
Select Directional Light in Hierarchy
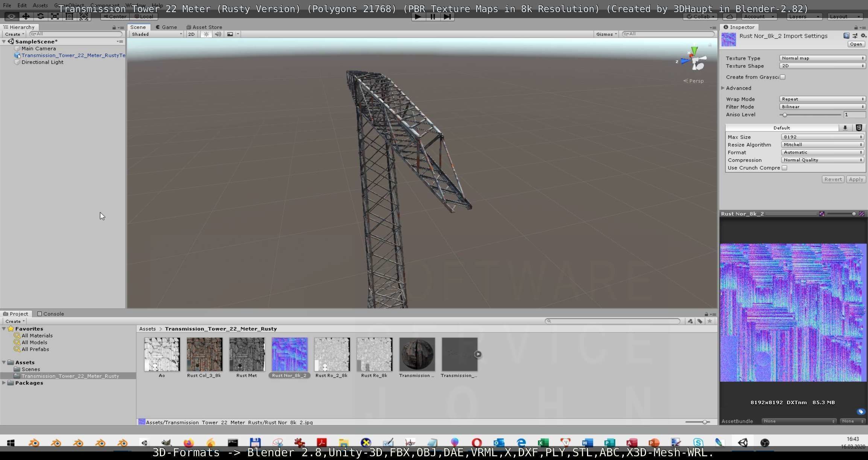[42, 62]
